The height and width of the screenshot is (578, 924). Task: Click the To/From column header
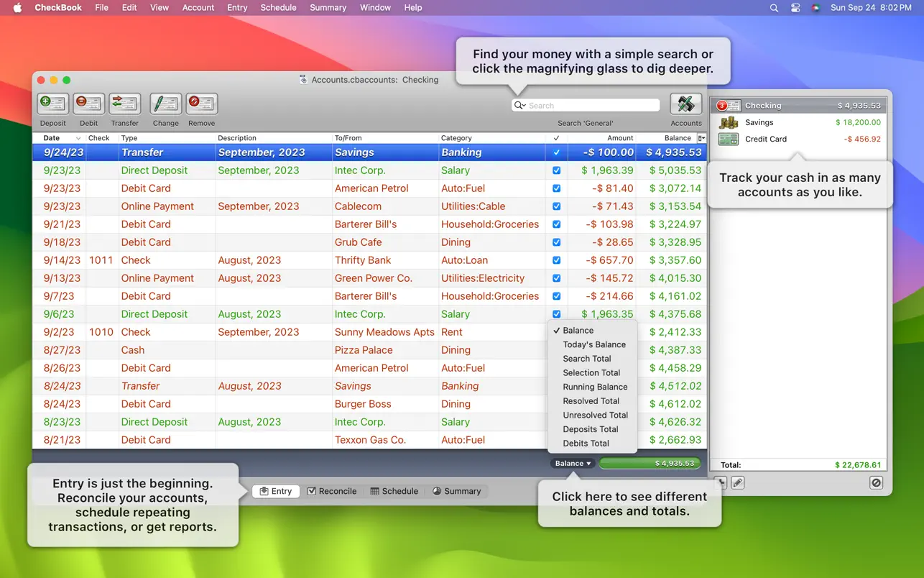point(385,138)
